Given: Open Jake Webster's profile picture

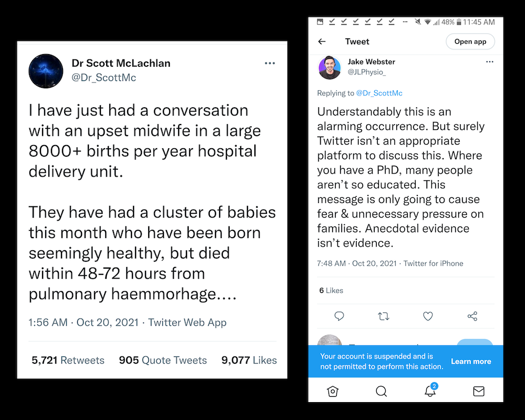Looking at the screenshot, I should [330, 68].
